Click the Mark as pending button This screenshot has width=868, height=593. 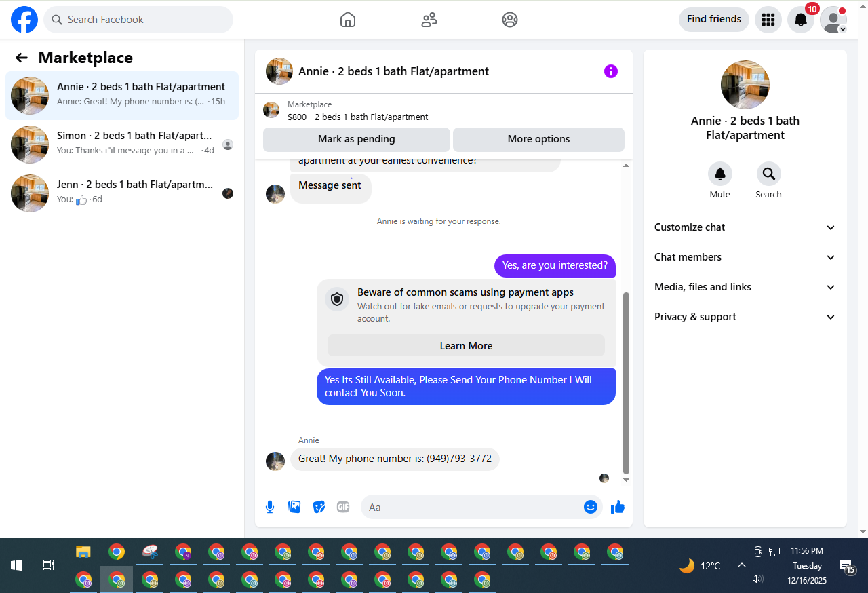(357, 139)
